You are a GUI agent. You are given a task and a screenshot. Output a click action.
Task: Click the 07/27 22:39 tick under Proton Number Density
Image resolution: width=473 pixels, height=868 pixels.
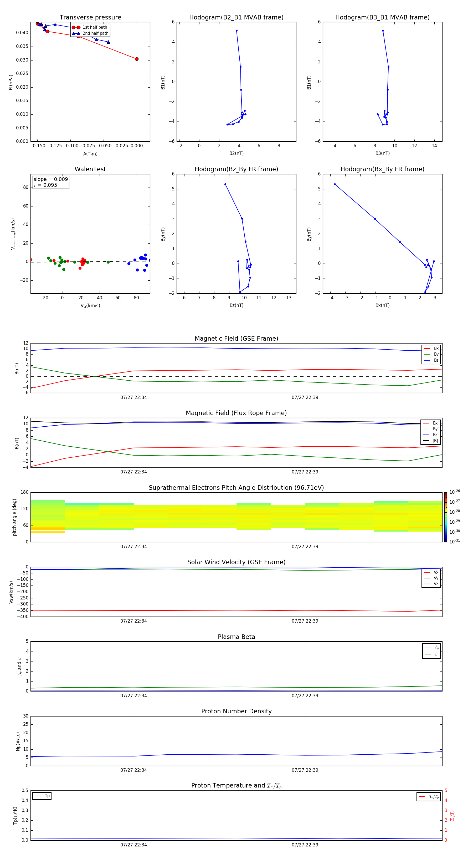(305, 770)
